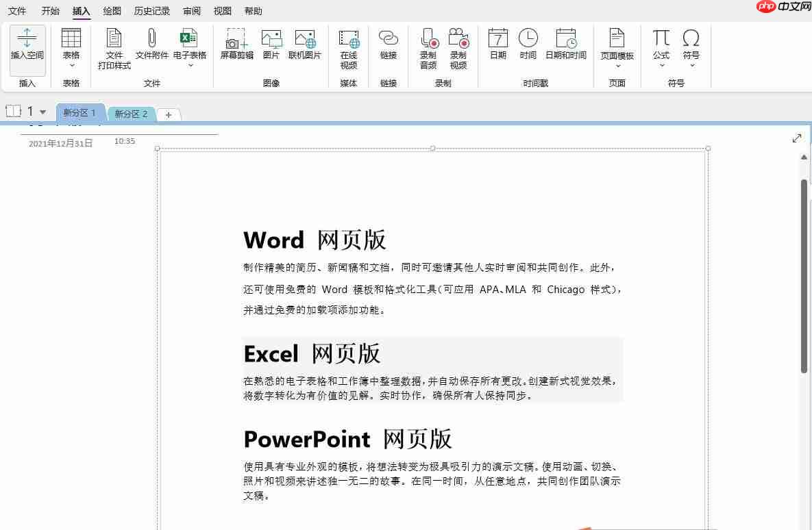812x530 pixels.
Task: Open the 帮助 ribbon tab
Action: pyautogui.click(x=254, y=11)
